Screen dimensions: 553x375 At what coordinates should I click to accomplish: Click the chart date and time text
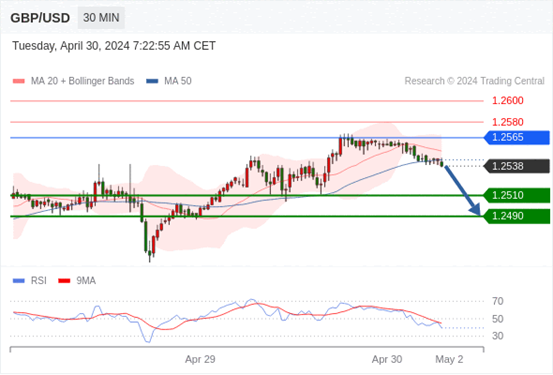[114, 46]
